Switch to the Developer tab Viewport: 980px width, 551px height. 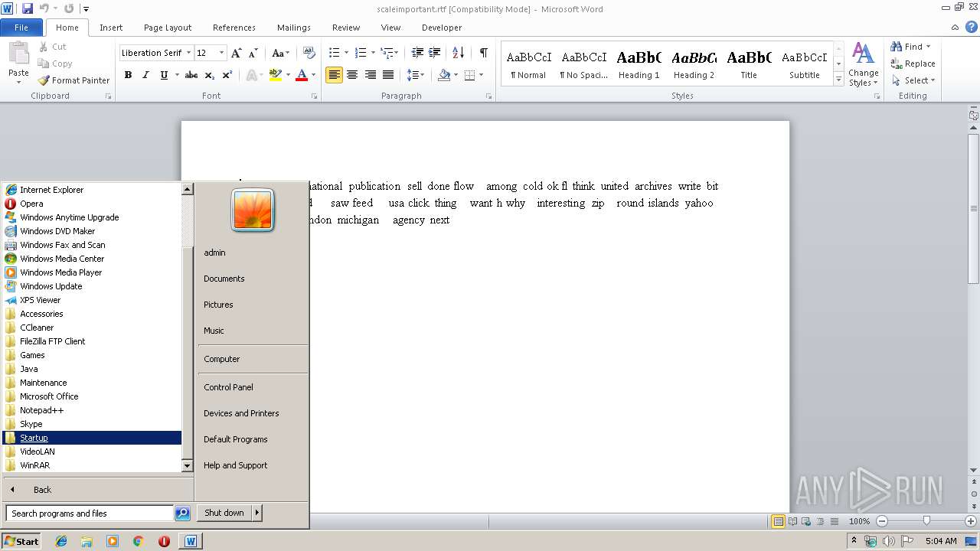[x=442, y=27]
